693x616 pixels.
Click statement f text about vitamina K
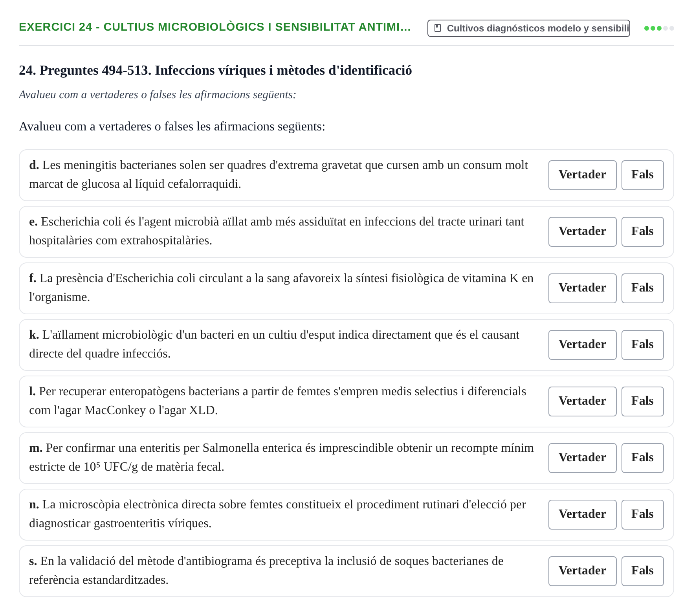click(281, 288)
